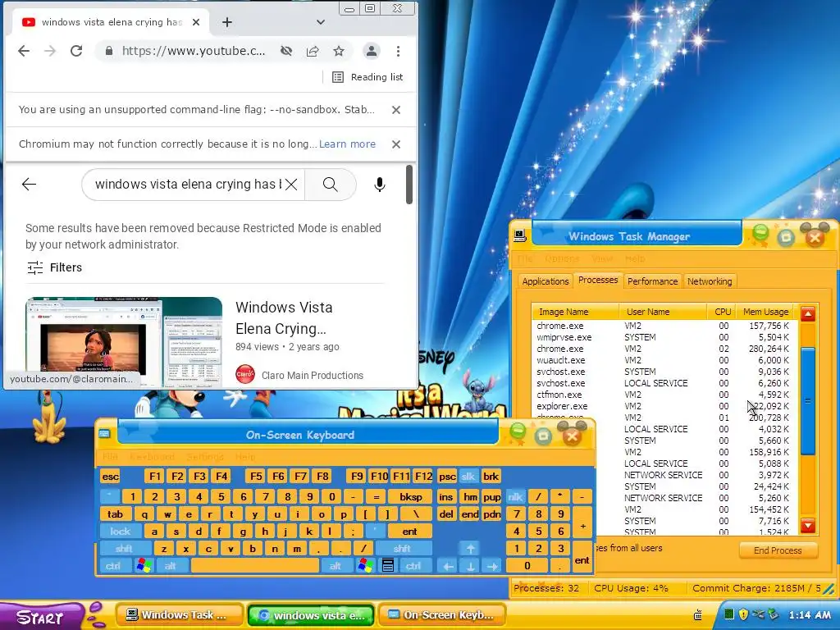Toggle left ctrl key on On-Screen Keyboard
Screen dimensions: 840x630
tap(113, 566)
